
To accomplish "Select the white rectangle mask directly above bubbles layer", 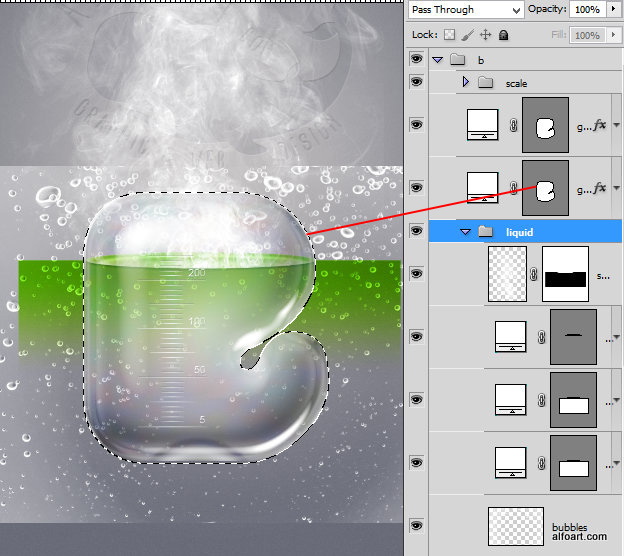I will pos(573,462).
